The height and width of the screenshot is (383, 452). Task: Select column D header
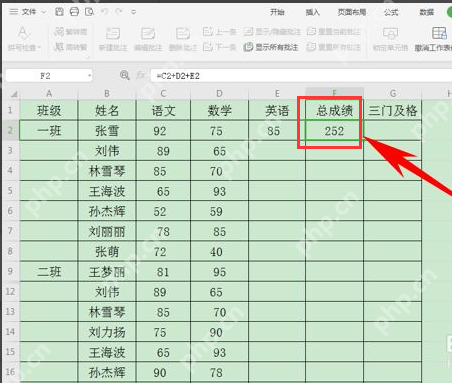[219, 94]
